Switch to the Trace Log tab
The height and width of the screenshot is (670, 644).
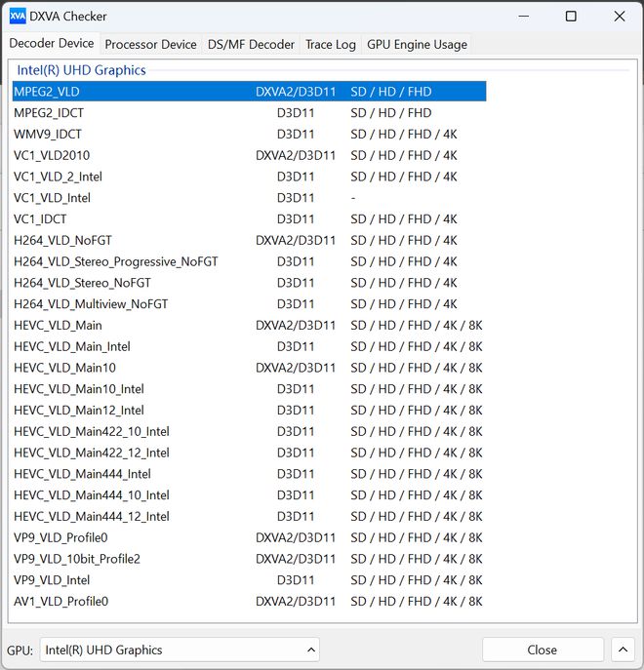[x=331, y=45]
